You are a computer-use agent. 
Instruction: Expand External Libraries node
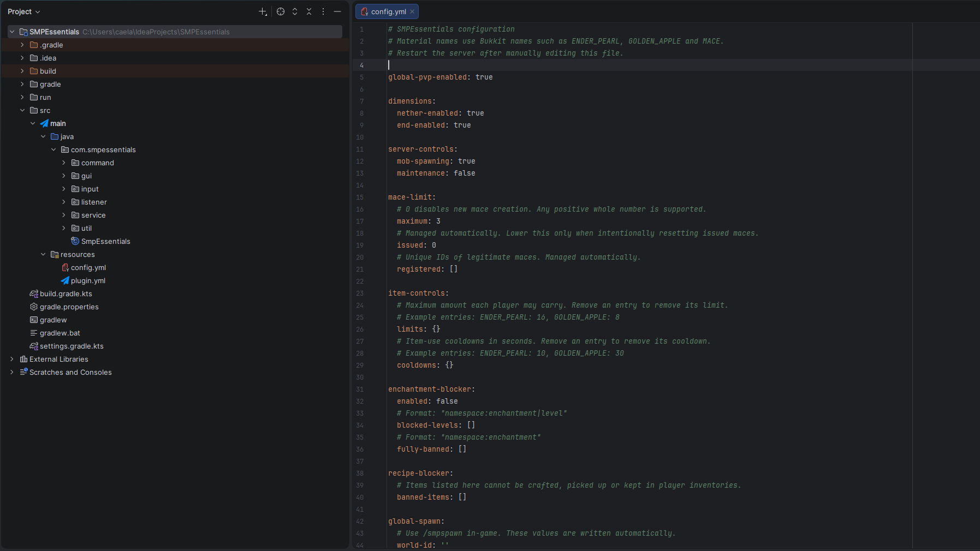tap(12, 359)
